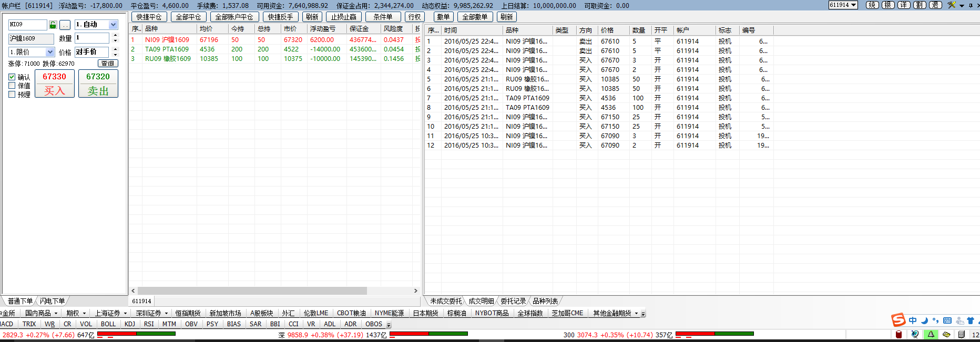
Task: Open the hammer and screwdriver settings icon
Action: pos(952,5)
